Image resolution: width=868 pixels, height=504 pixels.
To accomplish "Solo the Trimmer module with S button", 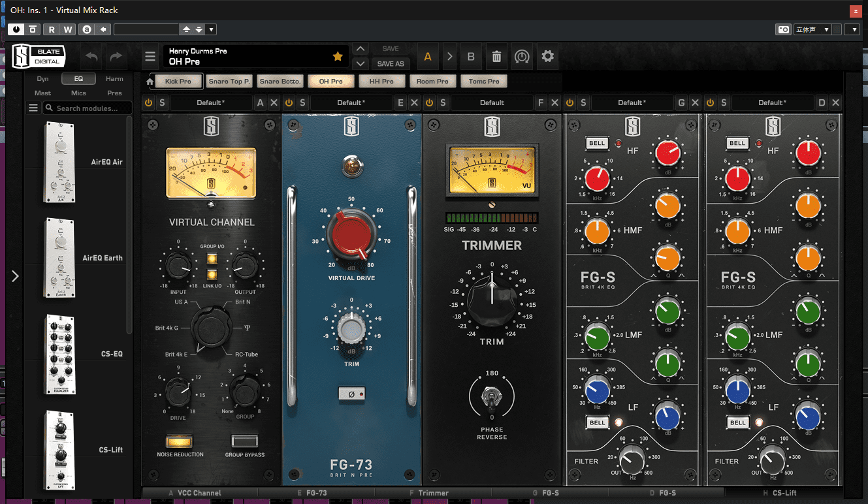I will tap(443, 102).
